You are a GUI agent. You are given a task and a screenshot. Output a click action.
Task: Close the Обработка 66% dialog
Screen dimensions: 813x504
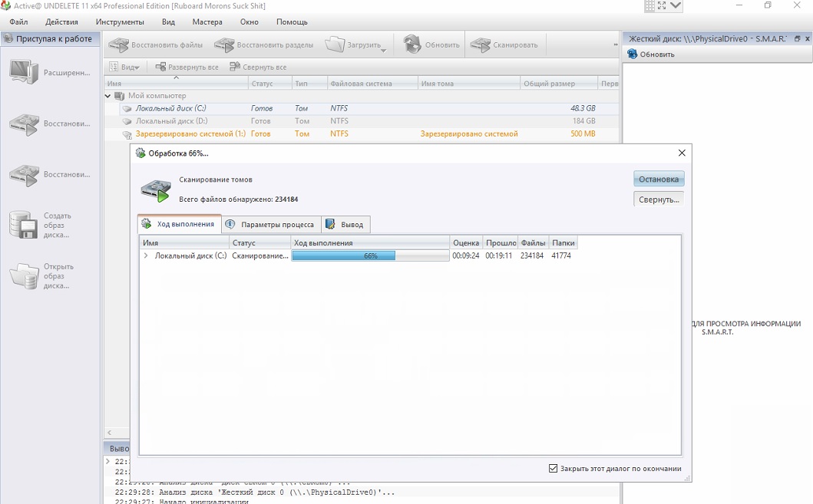tap(682, 153)
